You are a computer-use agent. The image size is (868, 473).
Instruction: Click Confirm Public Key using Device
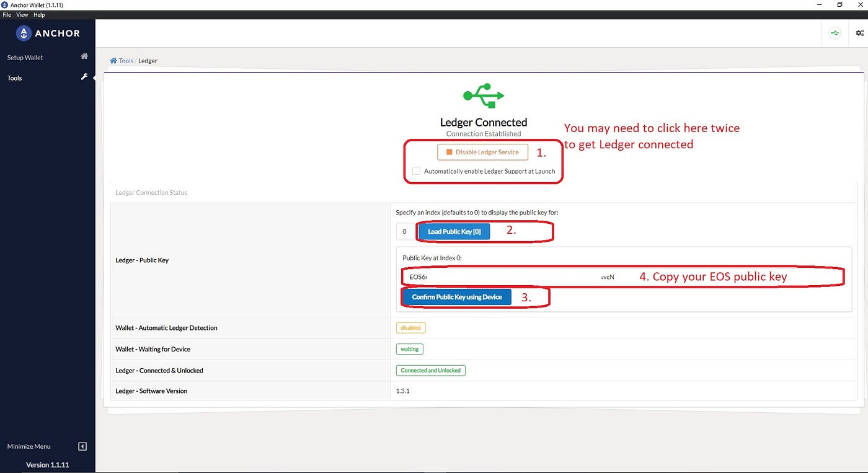[x=457, y=297]
